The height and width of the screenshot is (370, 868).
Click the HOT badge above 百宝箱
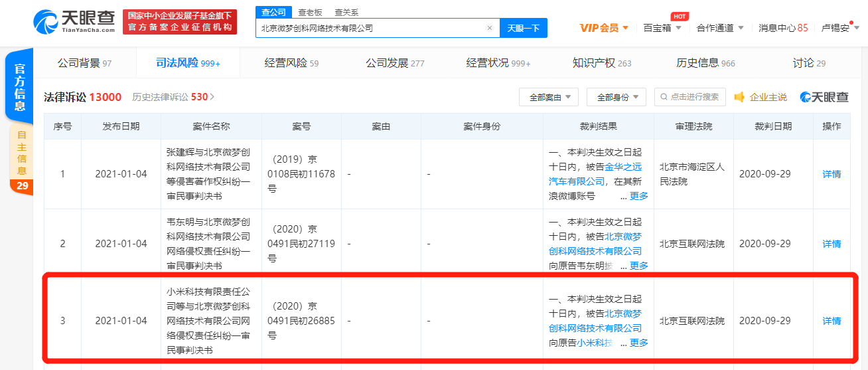pyautogui.click(x=679, y=16)
